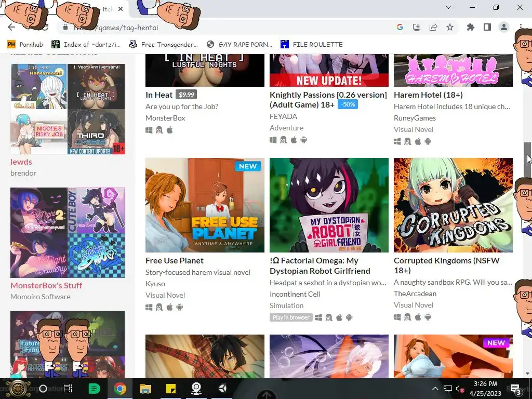
Task: Open the Unity icon in taskbar
Action: [x=222, y=389]
